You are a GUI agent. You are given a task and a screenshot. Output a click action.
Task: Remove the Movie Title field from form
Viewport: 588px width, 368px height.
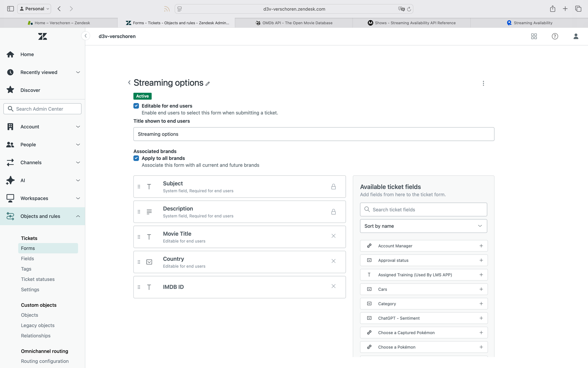(333, 236)
